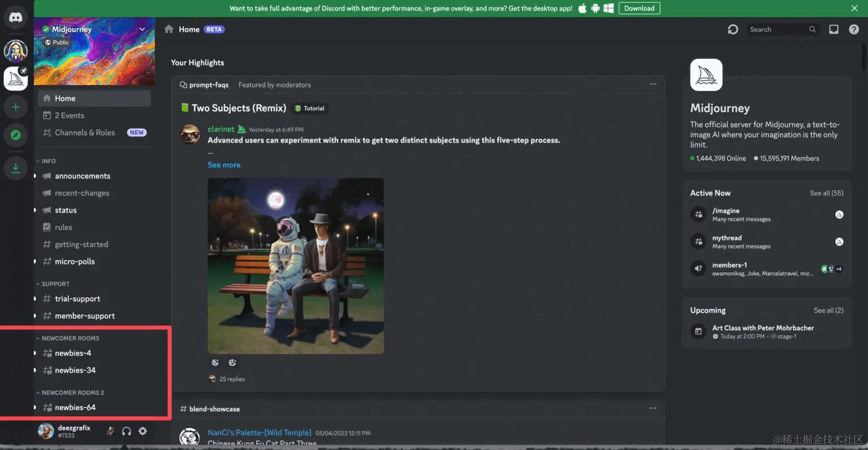
Task: Open the getting-started channel
Action: pyautogui.click(x=94, y=244)
